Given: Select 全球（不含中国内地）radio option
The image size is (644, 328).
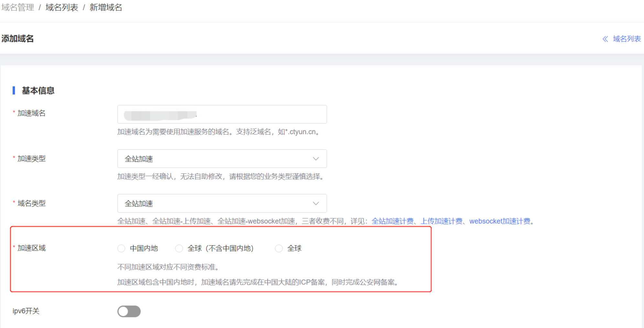Looking at the screenshot, I should (x=179, y=248).
